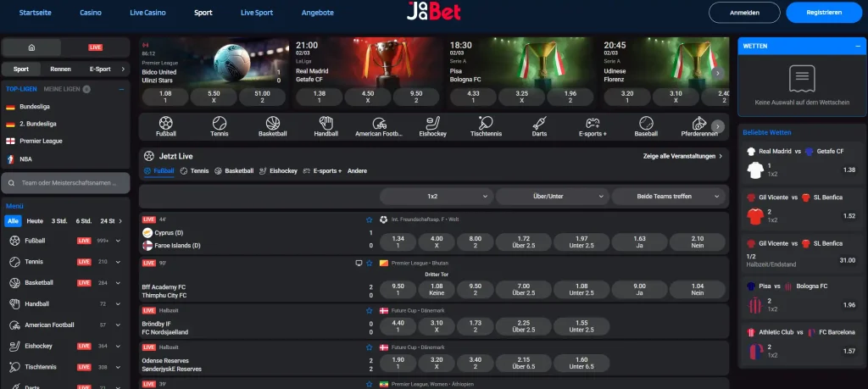This screenshot has width=868, height=389.
Task: Favorite the Cyprus vs Faroe Islands match star
Action: [370, 220]
